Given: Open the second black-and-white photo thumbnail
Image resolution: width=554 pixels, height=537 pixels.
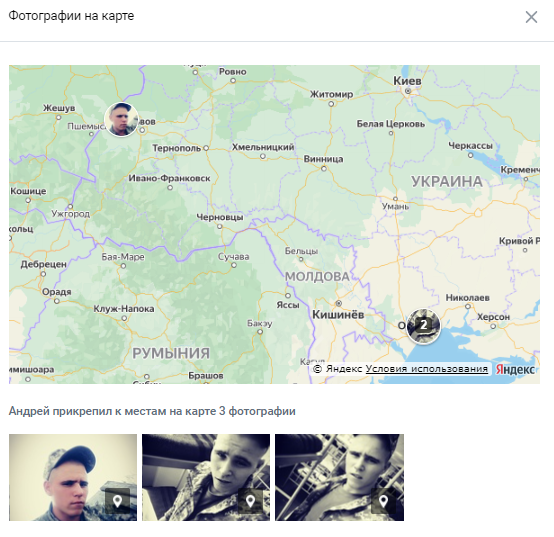Looking at the screenshot, I should click(206, 477).
